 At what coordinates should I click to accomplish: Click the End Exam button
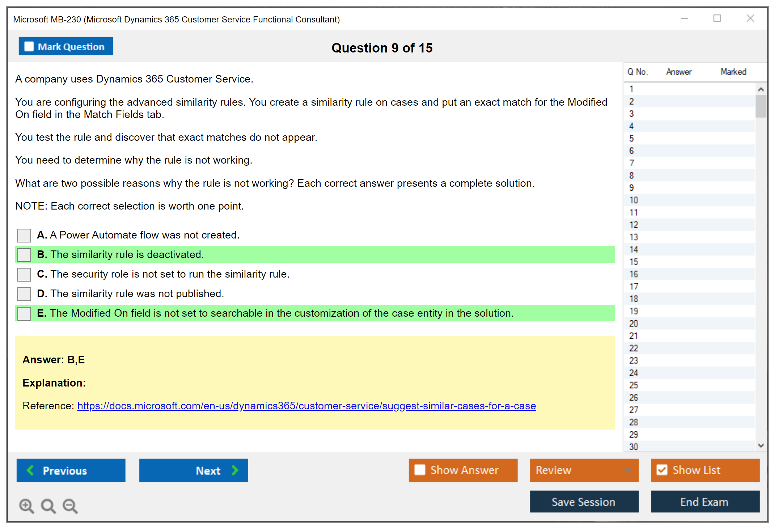(705, 502)
